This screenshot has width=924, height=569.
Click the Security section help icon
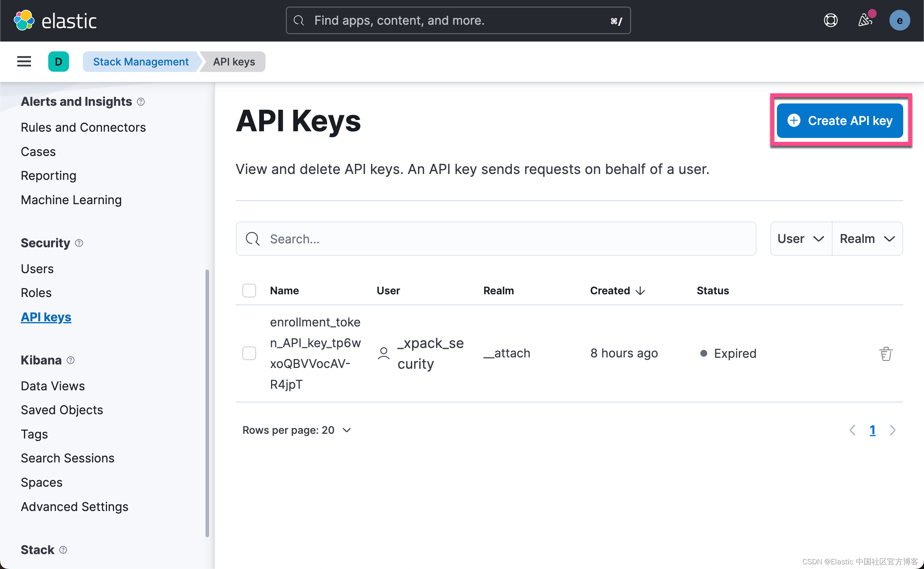tap(79, 243)
